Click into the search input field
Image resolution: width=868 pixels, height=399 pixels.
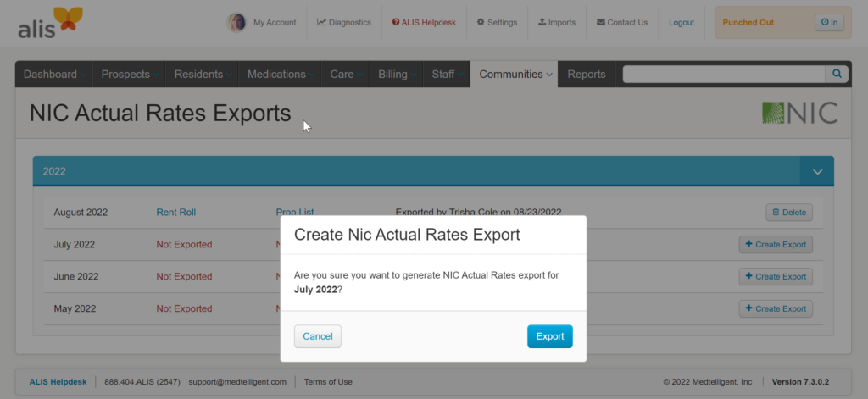point(723,75)
